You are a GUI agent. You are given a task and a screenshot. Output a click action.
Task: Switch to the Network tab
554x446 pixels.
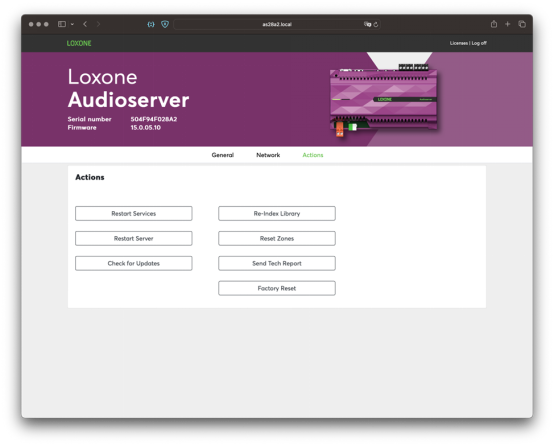pos(268,155)
